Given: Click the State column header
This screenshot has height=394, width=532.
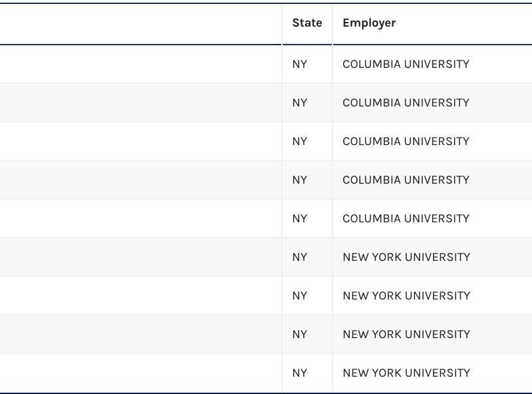Looking at the screenshot, I should [x=307, y=23].
